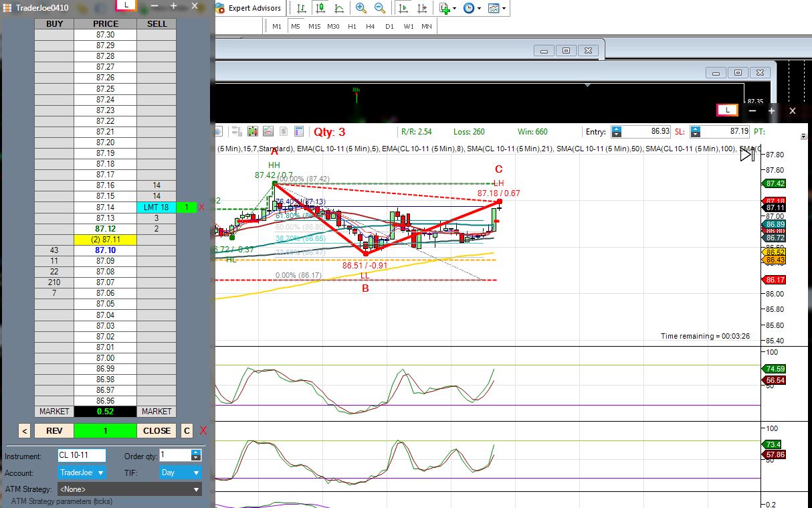
Task: Click the REV reverse position button
Action: point(54,431)
